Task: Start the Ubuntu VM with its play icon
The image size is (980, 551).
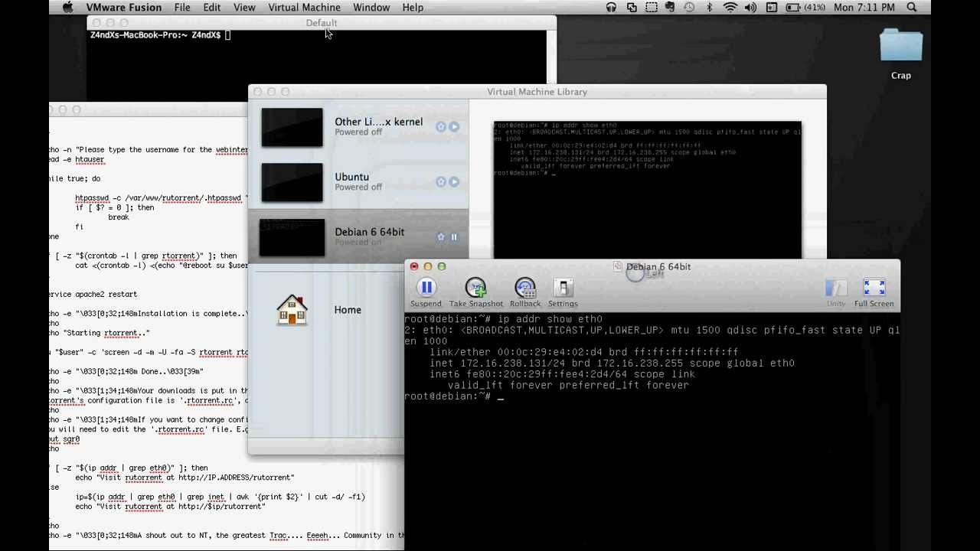Action: tap(455, 182)
